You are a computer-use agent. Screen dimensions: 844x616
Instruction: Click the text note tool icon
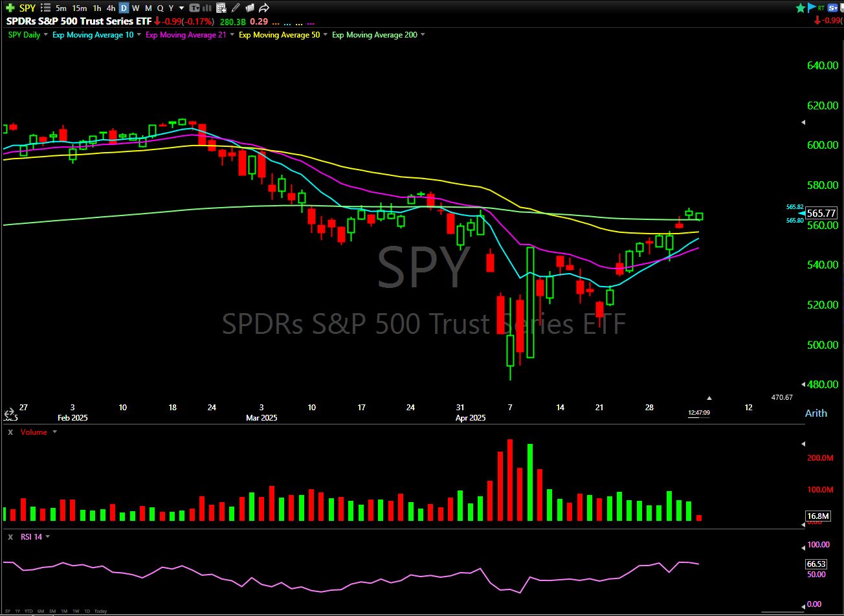point(194,8)
